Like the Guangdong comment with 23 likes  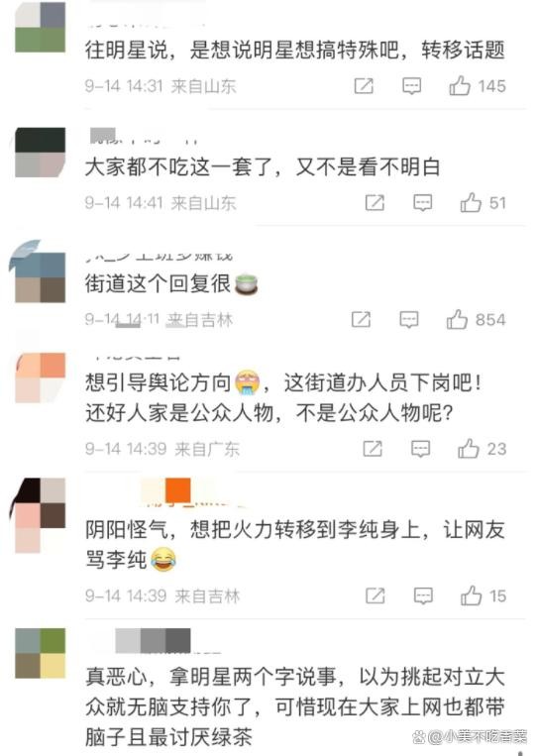pyautogui.click(x=468, y=449)
